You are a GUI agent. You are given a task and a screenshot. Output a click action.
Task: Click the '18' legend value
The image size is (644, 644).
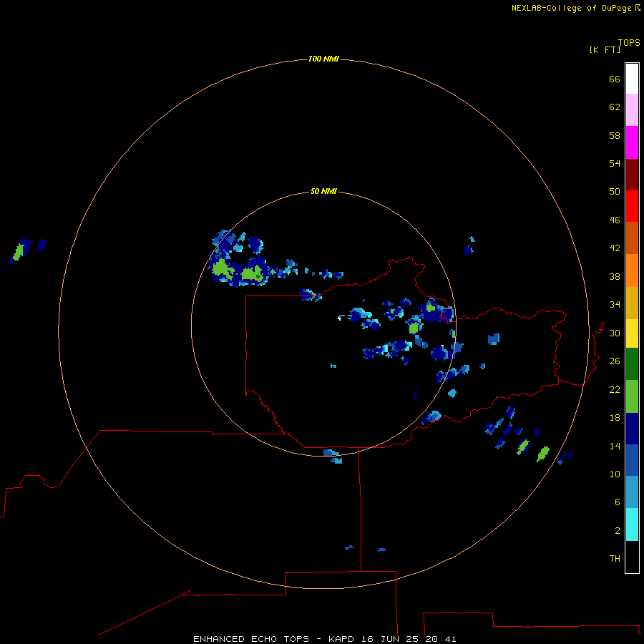point(615,418)
